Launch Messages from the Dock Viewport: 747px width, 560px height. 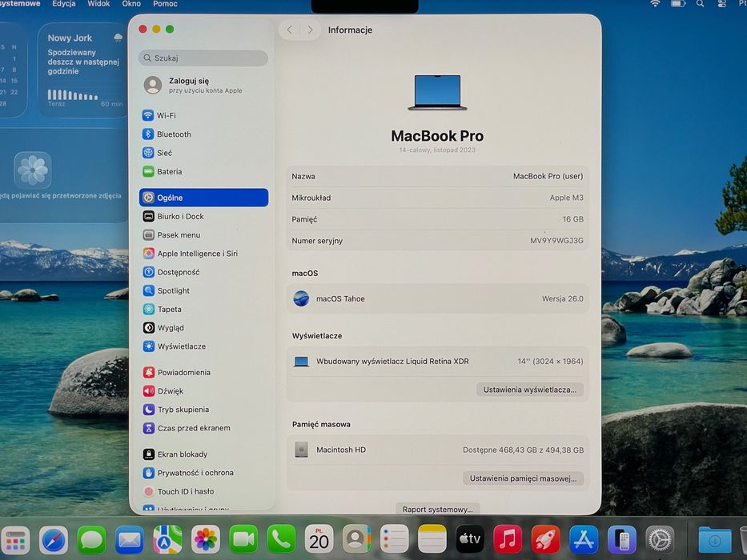(91, 541)
